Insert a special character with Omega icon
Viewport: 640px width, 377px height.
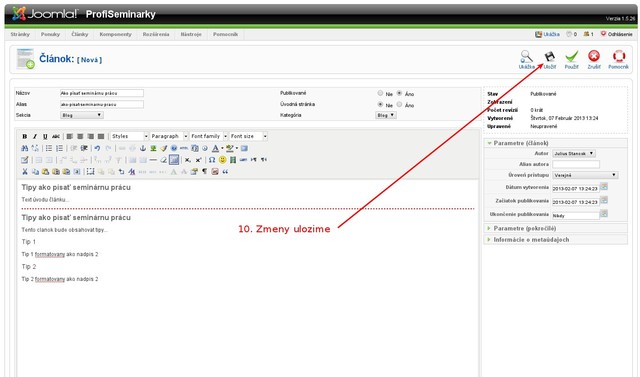(212, 160)
